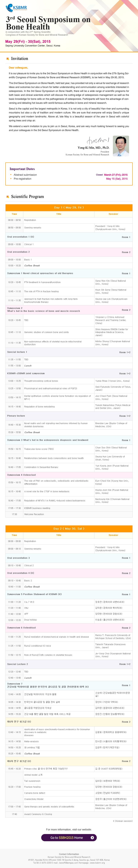Click the KSBMR-JSBMR joint symposium row

pos(69,373)
